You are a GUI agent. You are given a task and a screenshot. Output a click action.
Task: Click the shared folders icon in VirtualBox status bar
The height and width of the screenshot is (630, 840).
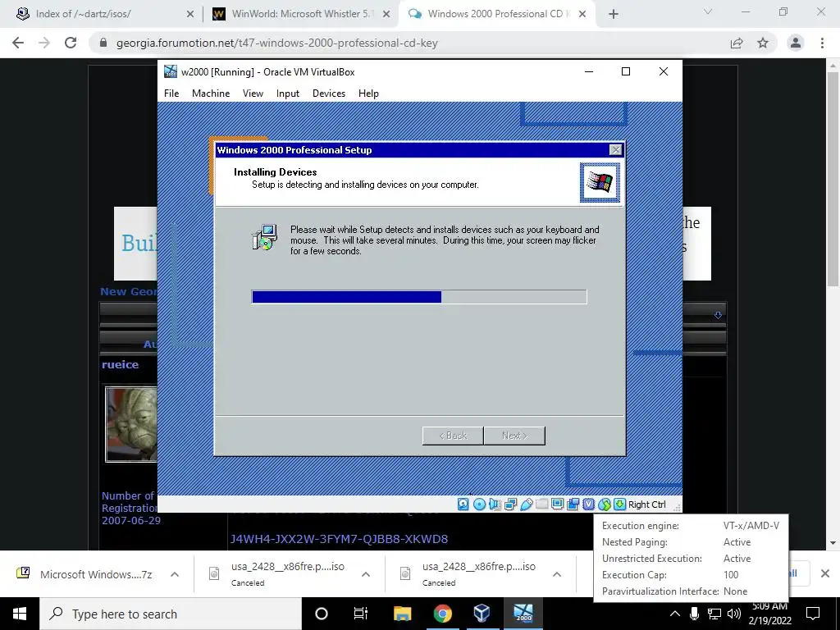coord(541,504)
